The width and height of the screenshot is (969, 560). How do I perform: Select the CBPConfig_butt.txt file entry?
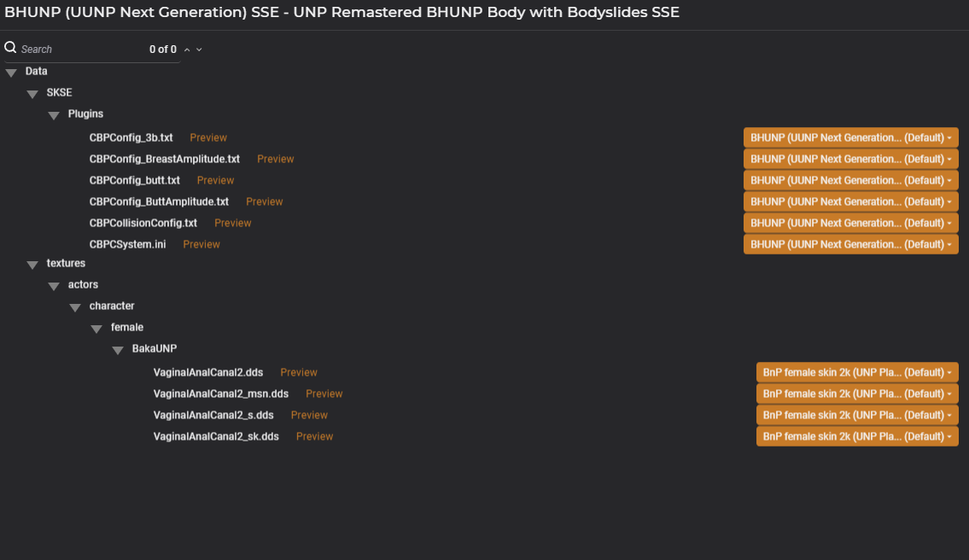click(134, 180)
